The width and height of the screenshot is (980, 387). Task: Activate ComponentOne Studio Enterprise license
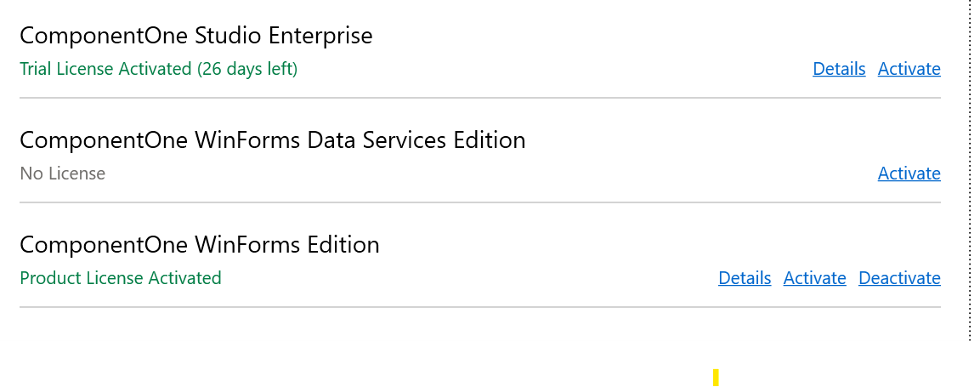coord(909,69)
